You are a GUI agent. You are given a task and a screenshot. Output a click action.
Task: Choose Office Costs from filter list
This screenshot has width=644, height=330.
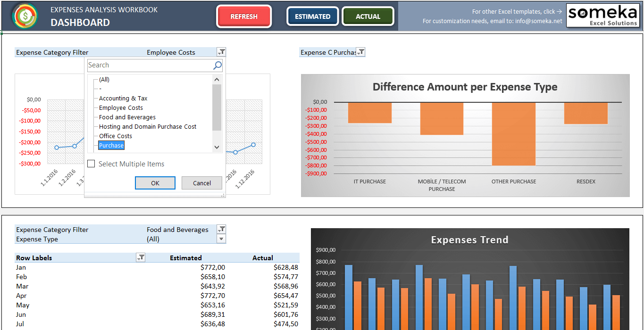116,136
